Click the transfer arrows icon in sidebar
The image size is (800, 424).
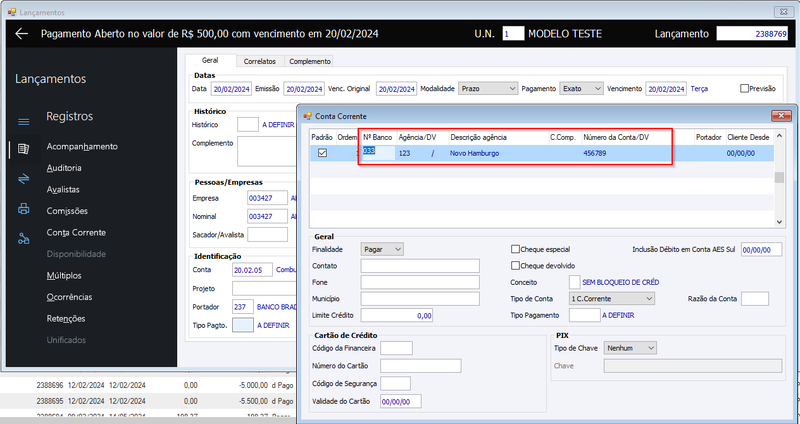[x=23, y=179]
